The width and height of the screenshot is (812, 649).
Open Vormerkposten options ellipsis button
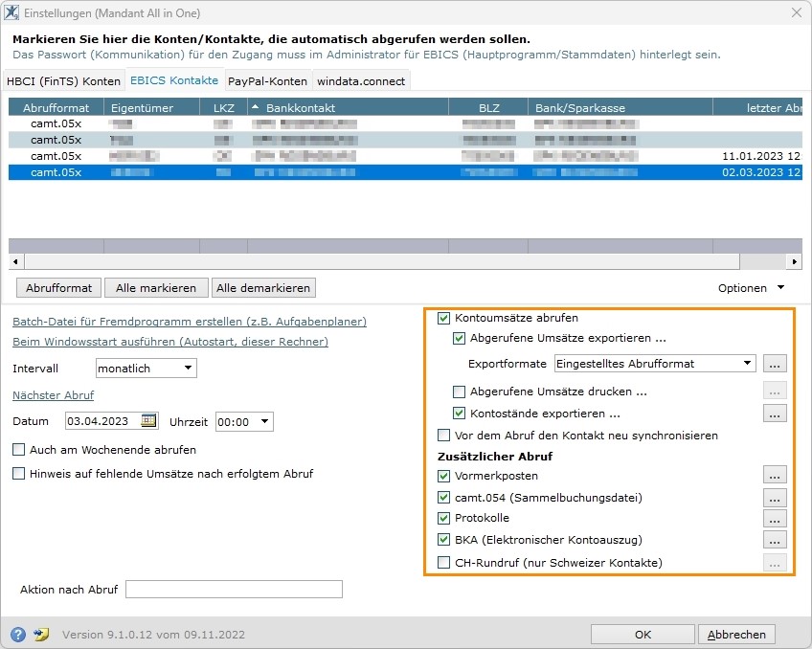coord(775,475)
